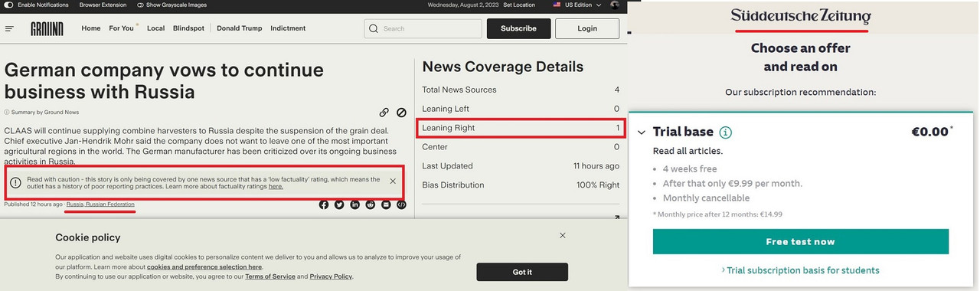The image size is (980, 291).
Task: Accept cookies with Got it button
Action: point(522,272)
